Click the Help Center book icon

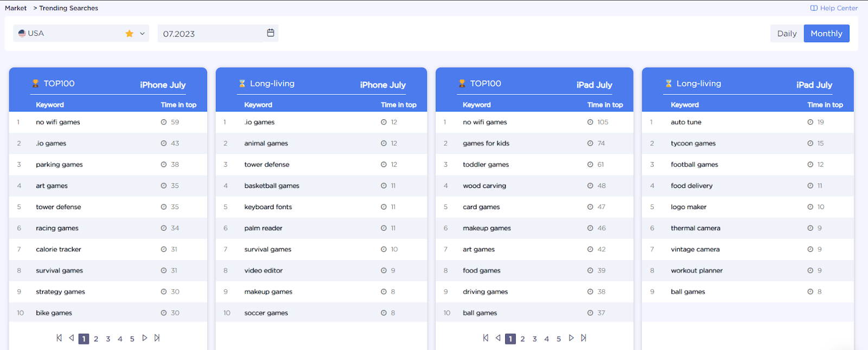pos(814,8)
